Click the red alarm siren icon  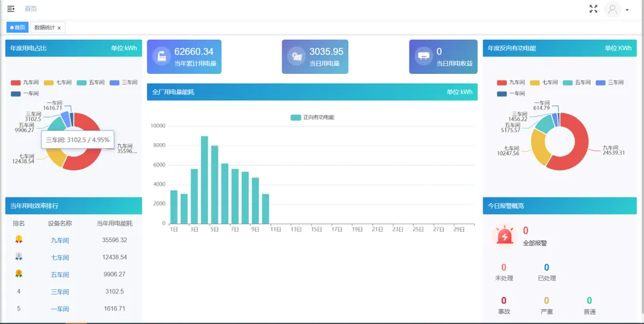505,236
